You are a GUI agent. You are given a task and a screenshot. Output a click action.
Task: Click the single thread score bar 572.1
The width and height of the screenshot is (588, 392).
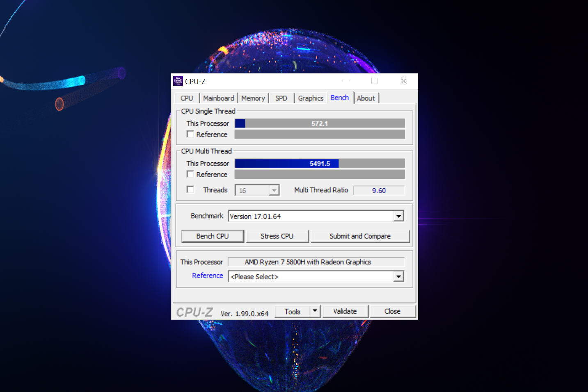click(x=320, y=123)
